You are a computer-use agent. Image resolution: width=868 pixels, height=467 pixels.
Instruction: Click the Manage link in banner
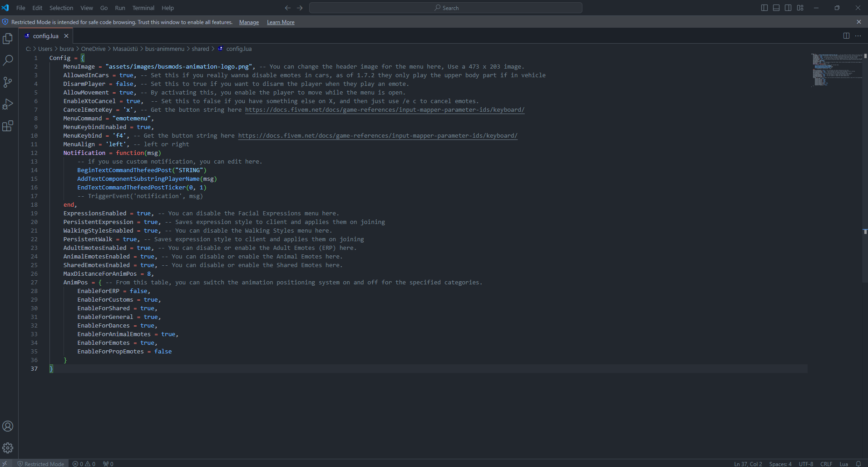click(249, 22)
